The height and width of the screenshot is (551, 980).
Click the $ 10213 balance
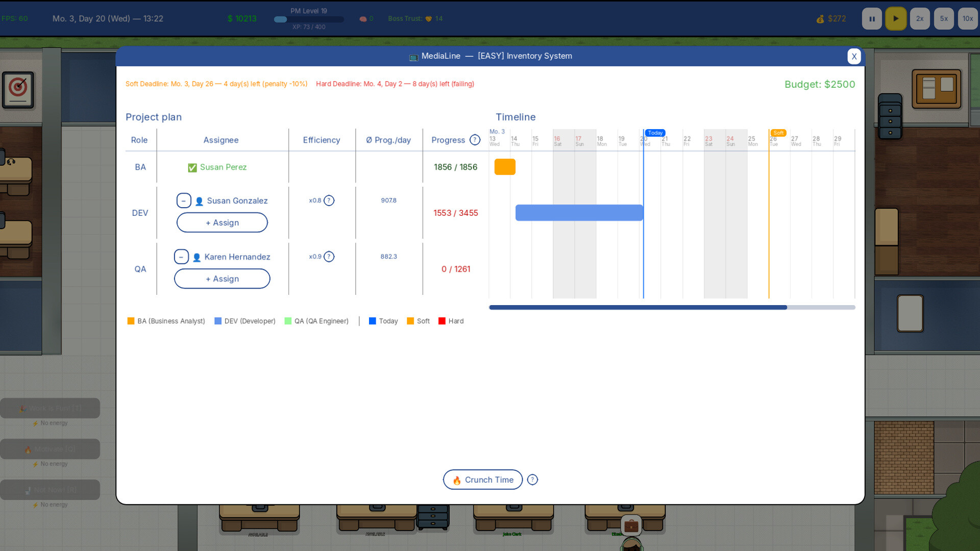[242, 19]
